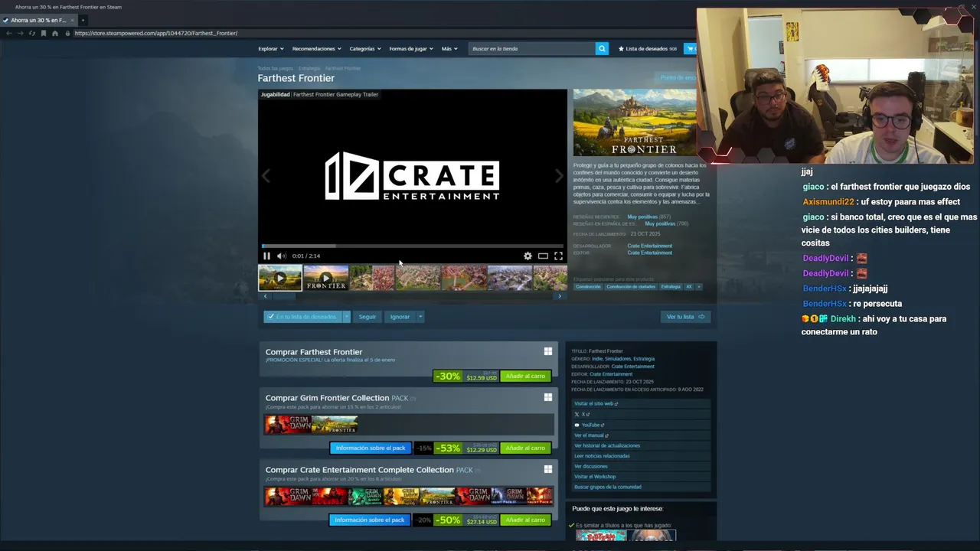This screenshot has height=551, width=980.
Task: Show the previous media with the left arrow
Action: [266, 176]
